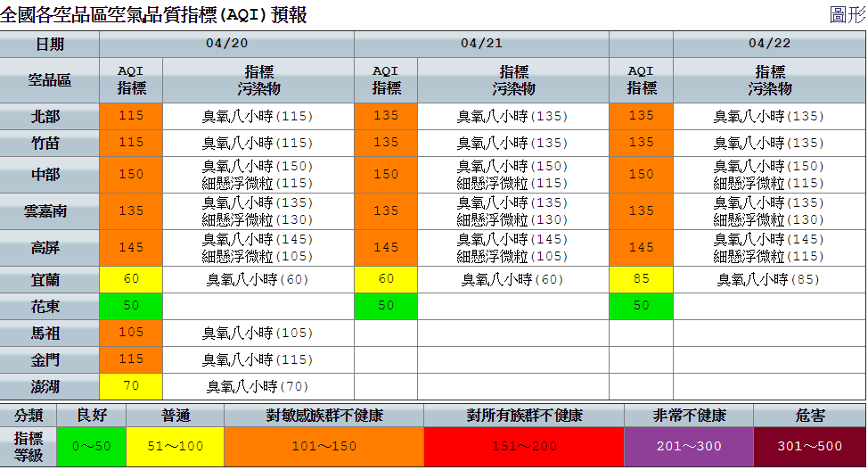Click the purple 201~300 legend swatch

689,447
